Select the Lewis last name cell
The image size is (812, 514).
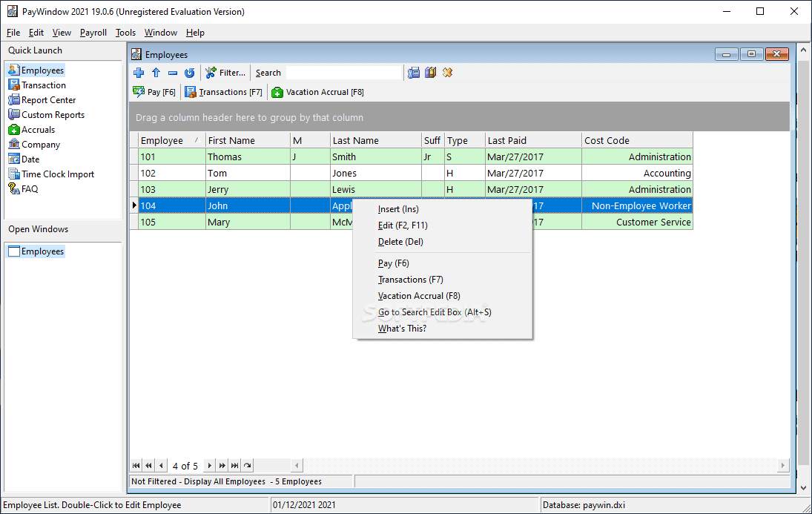coord(376,190)
